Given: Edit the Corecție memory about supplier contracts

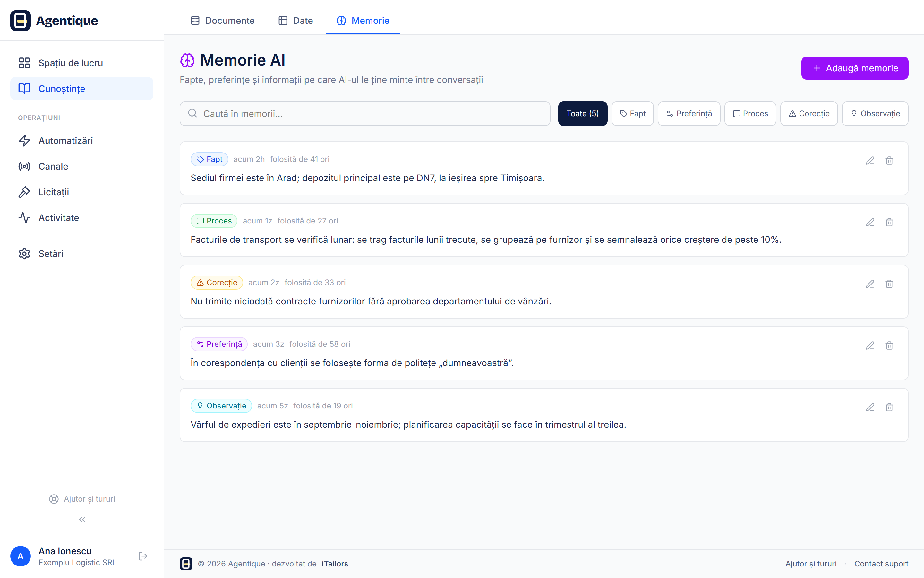Looking at the screenshot, I should (870, 284).
